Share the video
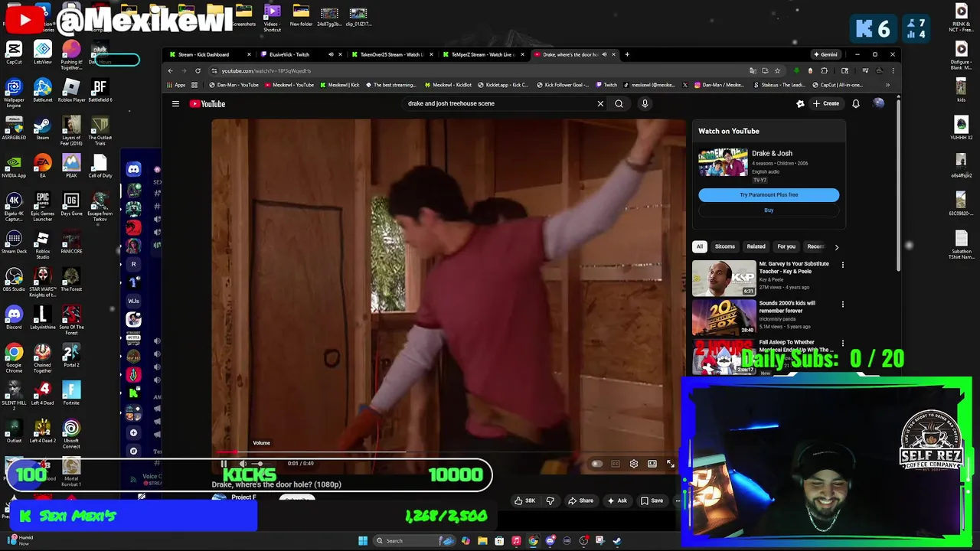Screen dimensions: 980x551 (580, 500)
